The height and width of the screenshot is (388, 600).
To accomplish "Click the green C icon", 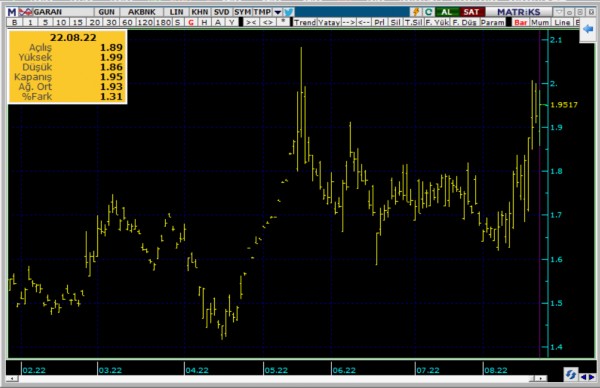I will point(429,12).
